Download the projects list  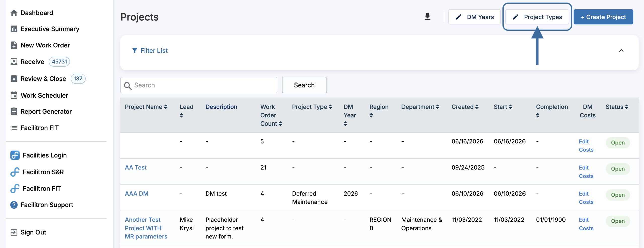click(427, 17)
